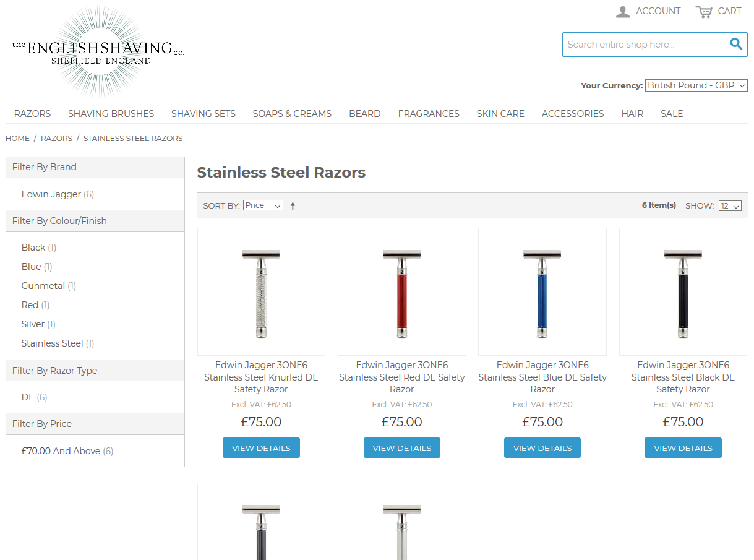
Task: Collapse the Filter By Brand section
Action: pyautogui.click(x=95, y=167)
